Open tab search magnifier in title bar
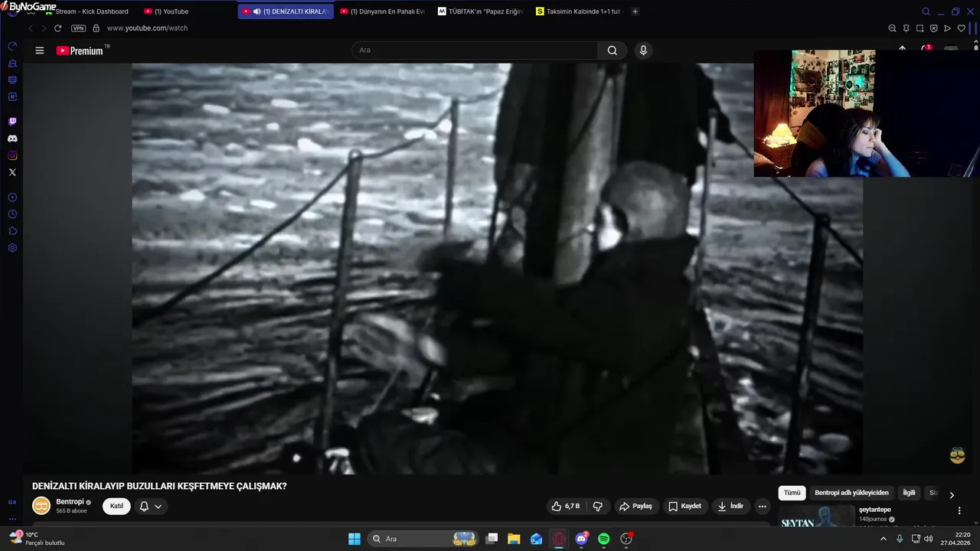 [926, 11]
